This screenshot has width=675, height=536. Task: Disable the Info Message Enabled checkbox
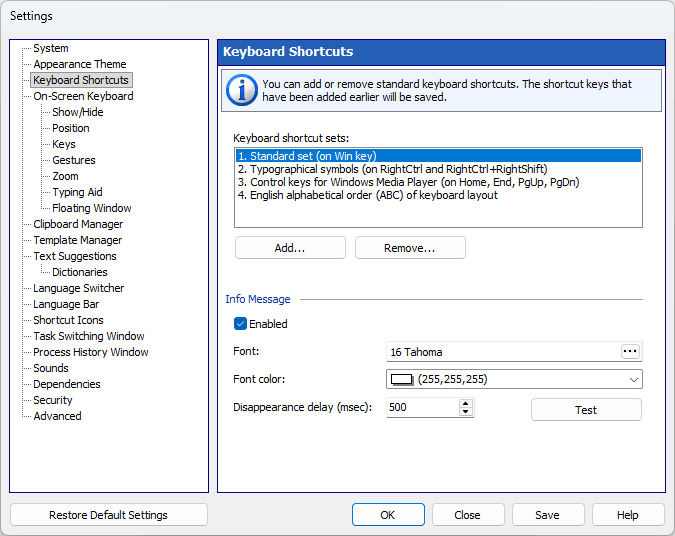[240, 324]
